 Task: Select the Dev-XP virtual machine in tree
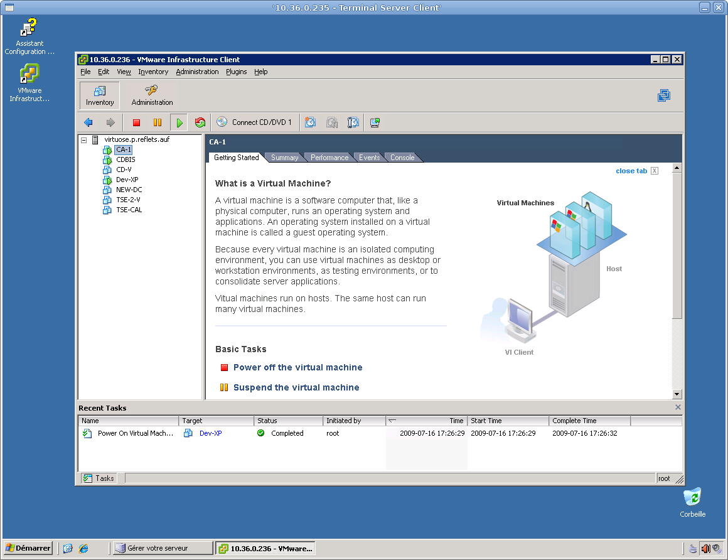127,180
